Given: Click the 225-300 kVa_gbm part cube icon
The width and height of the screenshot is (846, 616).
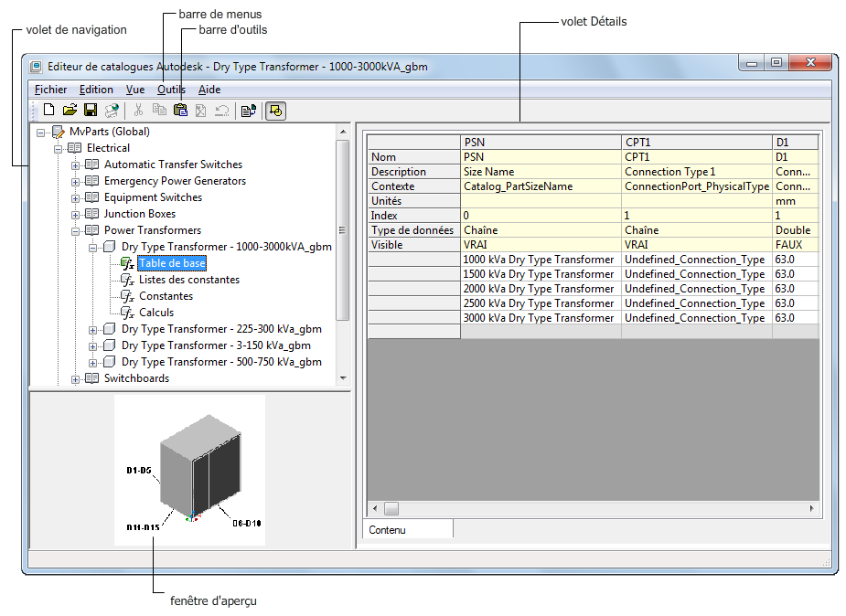Looking at the screenshot, I should point(109,329).
